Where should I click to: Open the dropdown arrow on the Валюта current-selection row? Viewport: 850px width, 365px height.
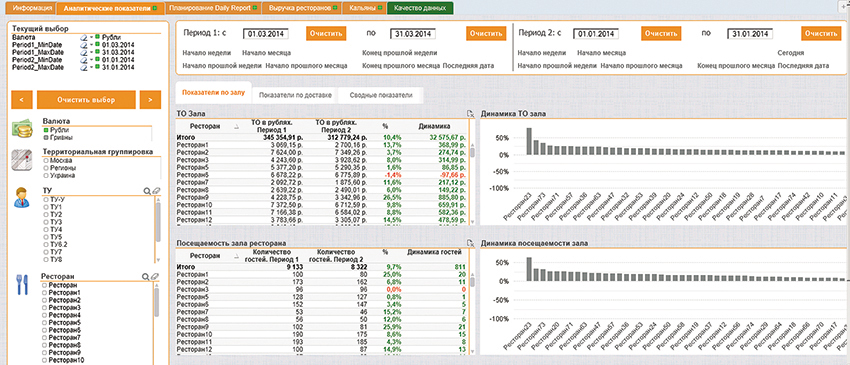91,37
